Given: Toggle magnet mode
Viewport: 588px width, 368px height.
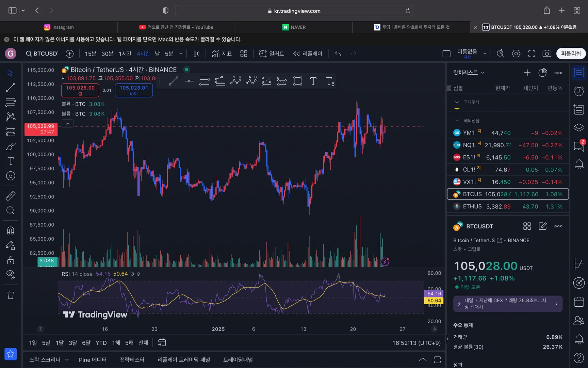Looking at the screenshot, I should [11, 231].
